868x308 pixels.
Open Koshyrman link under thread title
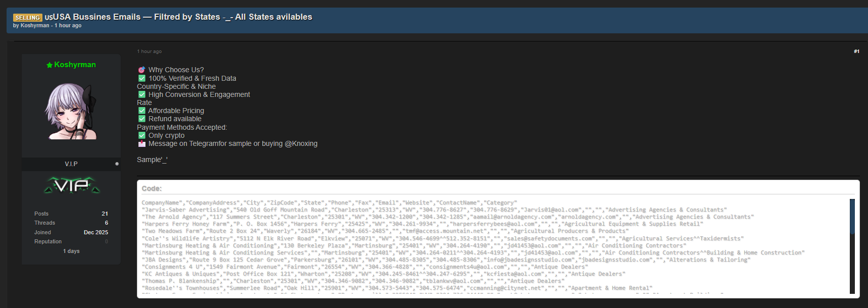pos(35,25)
